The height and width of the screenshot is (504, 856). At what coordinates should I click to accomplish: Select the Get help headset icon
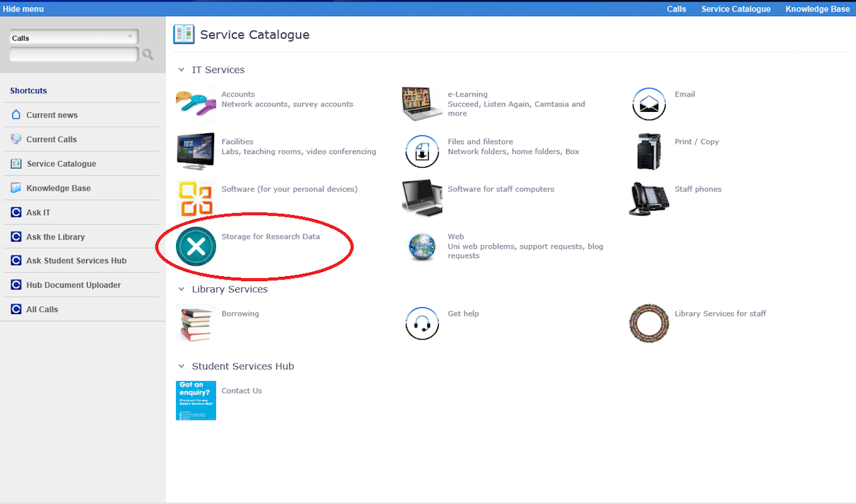coord(422,323)
